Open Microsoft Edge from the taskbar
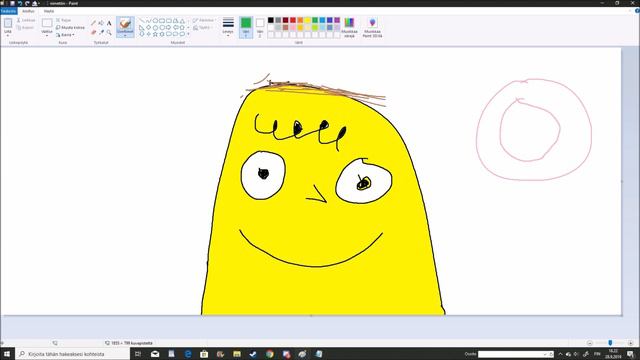640x360 pixels. 188,354
